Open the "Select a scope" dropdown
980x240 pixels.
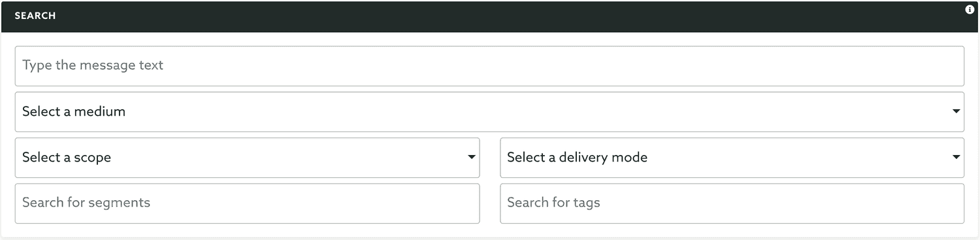247,158
